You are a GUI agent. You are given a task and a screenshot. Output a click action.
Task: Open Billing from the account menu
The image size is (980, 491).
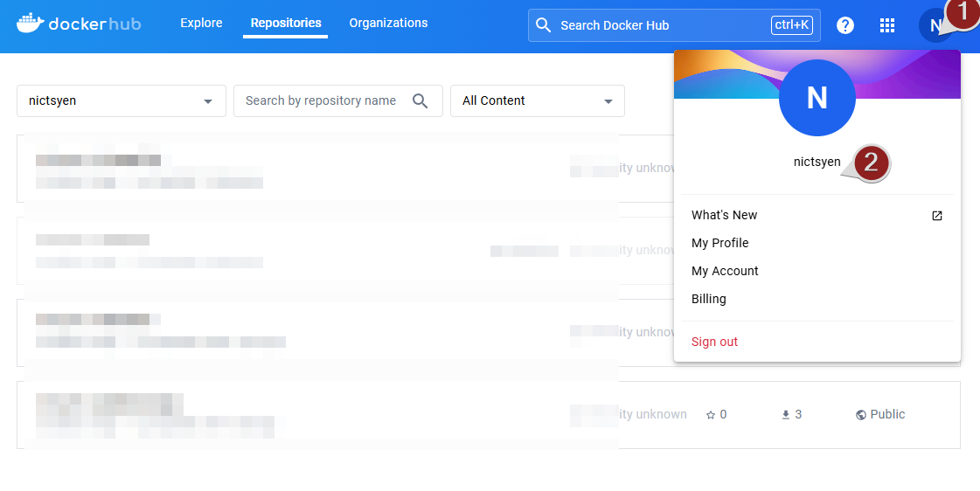pyautogui.click(x=708, y=299)
